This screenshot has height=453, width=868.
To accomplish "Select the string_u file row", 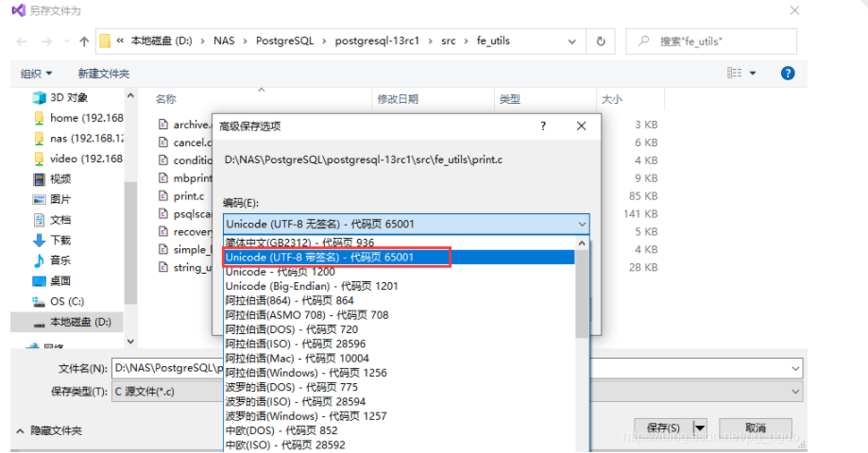I will 184,267.
